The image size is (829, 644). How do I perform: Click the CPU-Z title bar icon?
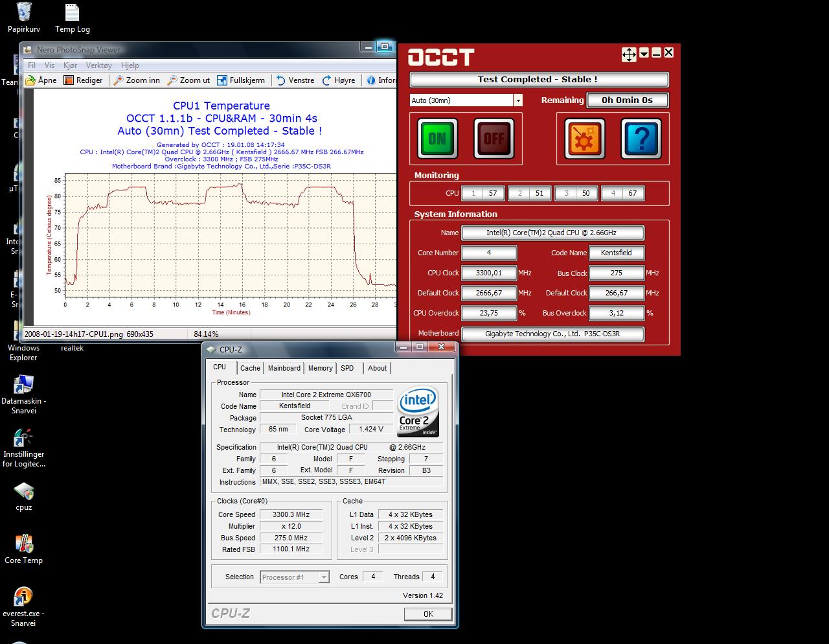click(211, 349)
